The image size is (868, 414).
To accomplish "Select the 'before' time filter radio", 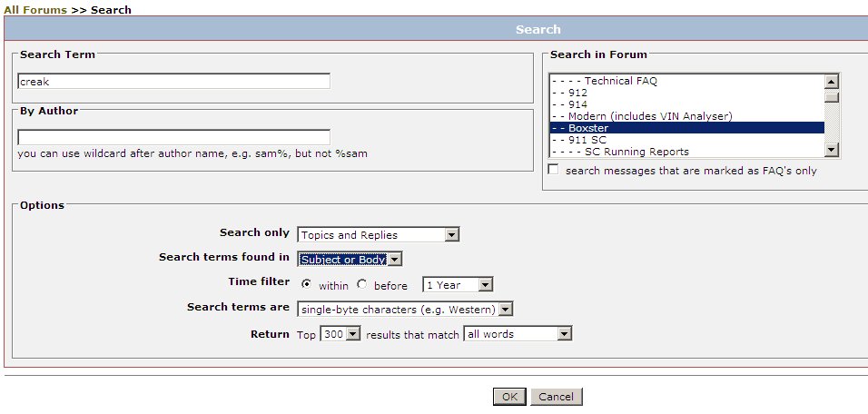I will [x=362, y=284].
